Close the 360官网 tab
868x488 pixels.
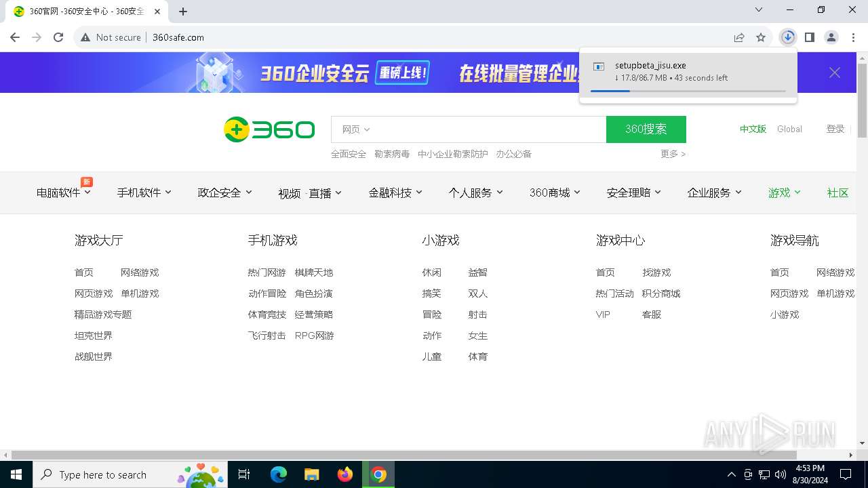tap(157, 12)
